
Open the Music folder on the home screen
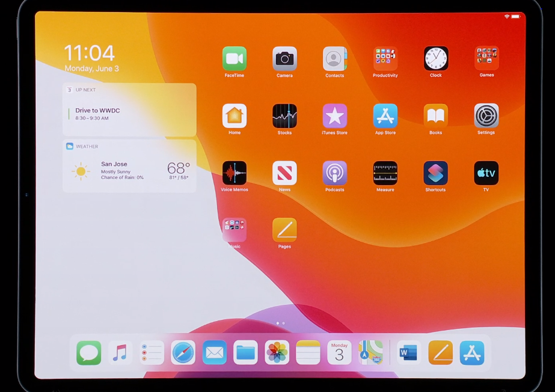click(x=235, y=230)
